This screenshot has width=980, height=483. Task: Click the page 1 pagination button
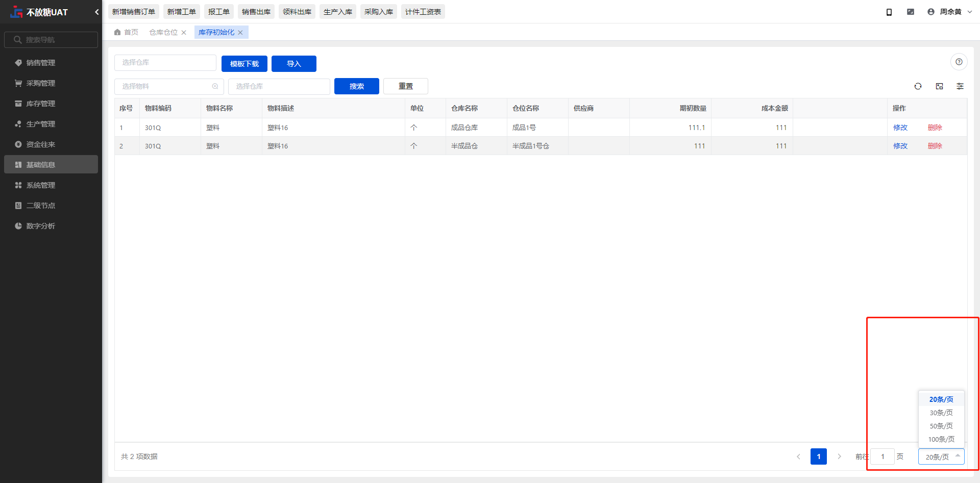pyautogui.click(x=819, y=456)
